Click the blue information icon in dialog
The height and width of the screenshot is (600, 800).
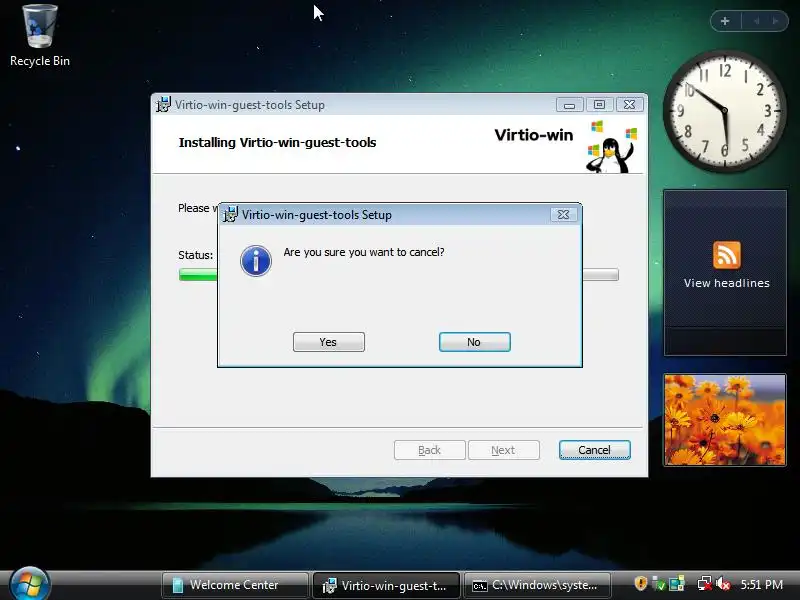256,261
